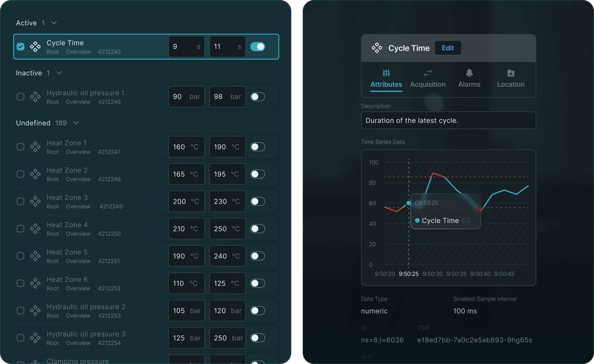Enable the Hydraulic oil pressure 2 toggle
This screenshot has height=364, width=594.
(258, 311)
